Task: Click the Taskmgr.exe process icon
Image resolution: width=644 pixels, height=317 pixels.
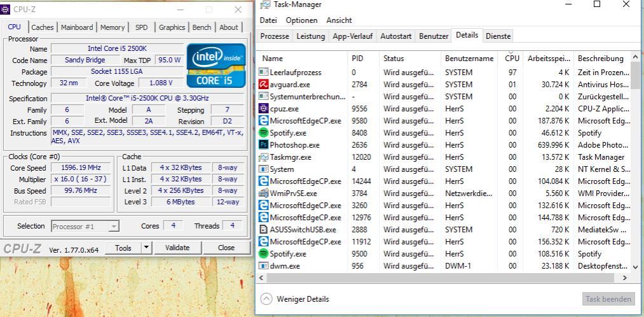Action: 263,157
